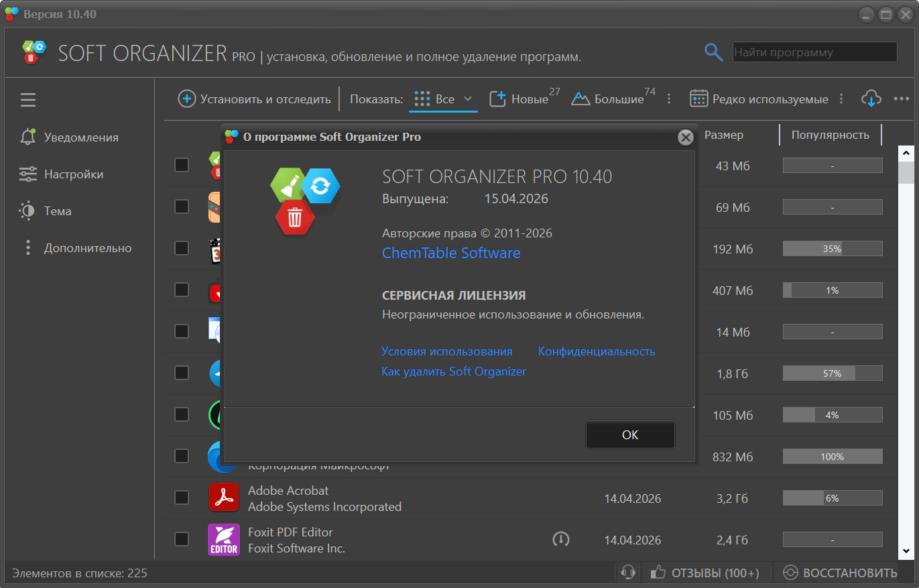Click the Notifications bell icon
Image resolution: width=919 pixels, height=588 pixels.
[x=27, y=137]
